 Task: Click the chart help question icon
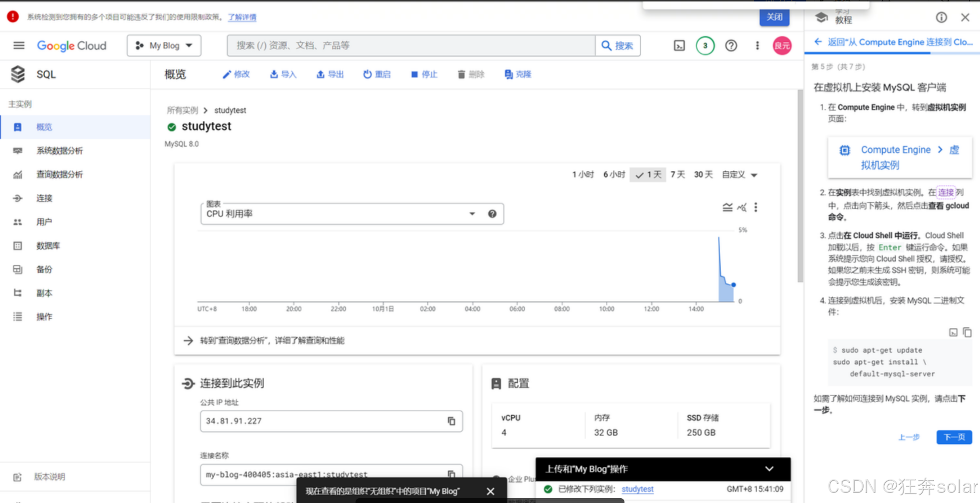pyautogui.click(x=492, y=214)
